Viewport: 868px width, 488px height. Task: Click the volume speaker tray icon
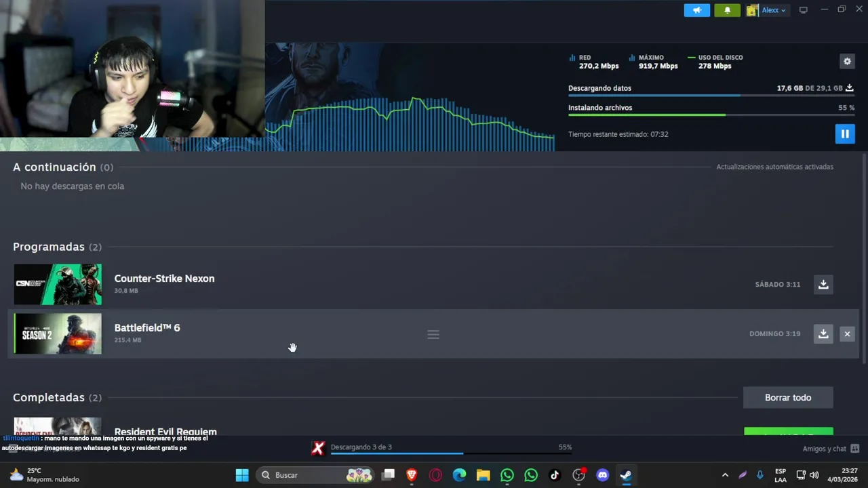[x=814, y=475]
